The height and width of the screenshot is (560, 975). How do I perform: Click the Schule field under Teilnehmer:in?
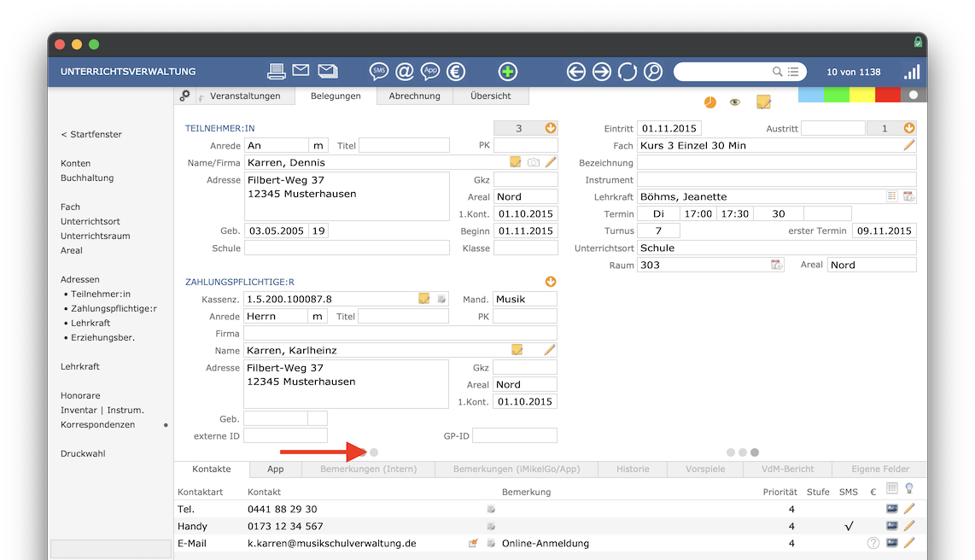pyautogui.click(x=347, y=248)
